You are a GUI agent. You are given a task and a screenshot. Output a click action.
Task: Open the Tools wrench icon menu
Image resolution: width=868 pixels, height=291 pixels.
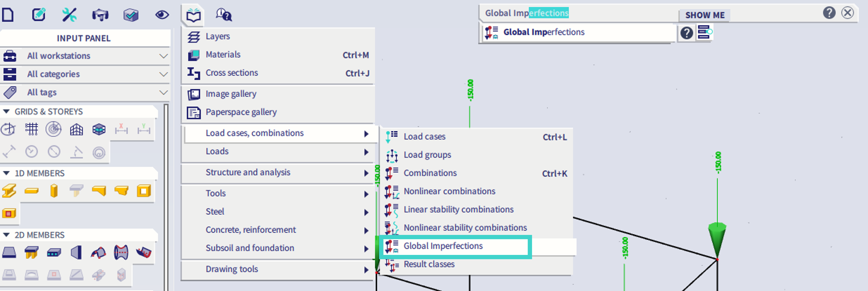[69, 15]
